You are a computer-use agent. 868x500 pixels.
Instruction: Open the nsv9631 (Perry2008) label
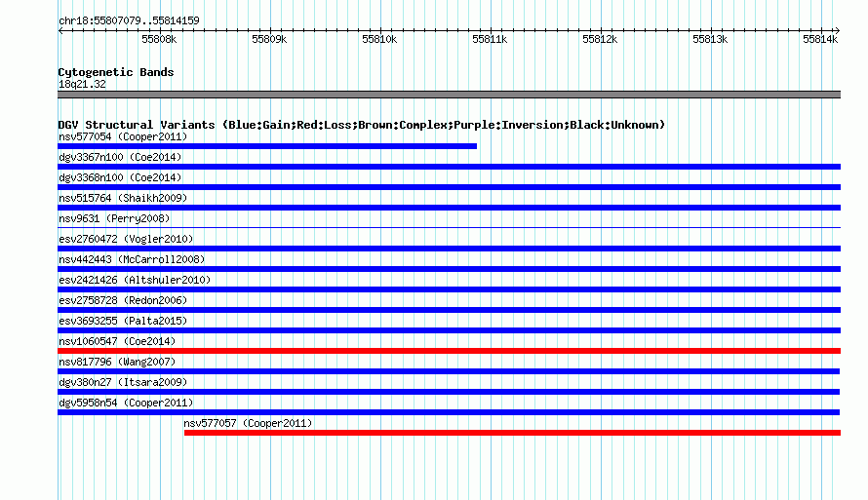click(114, 218)
